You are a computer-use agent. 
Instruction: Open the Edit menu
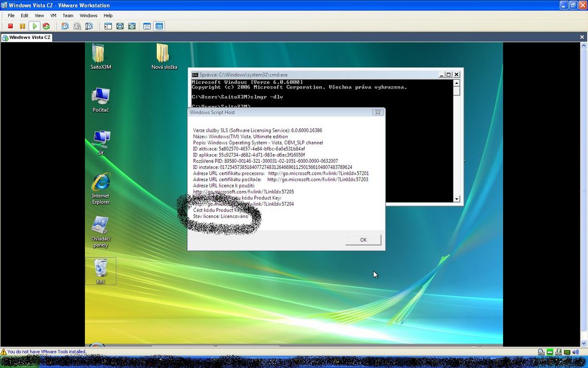pos(24,16)
